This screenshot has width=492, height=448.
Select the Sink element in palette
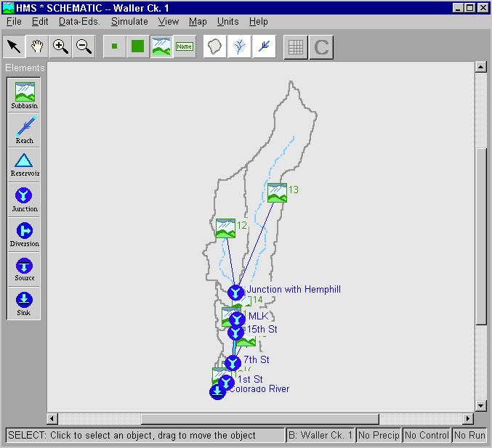[24, 303]
